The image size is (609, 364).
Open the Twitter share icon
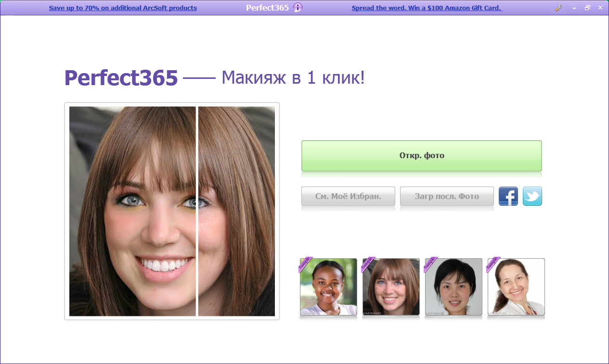pos(532,196)
